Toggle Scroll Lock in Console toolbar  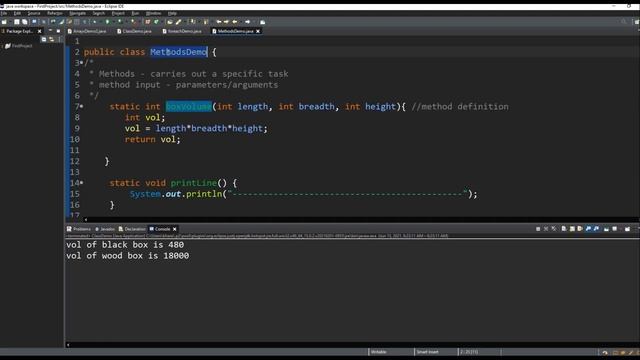572,229
